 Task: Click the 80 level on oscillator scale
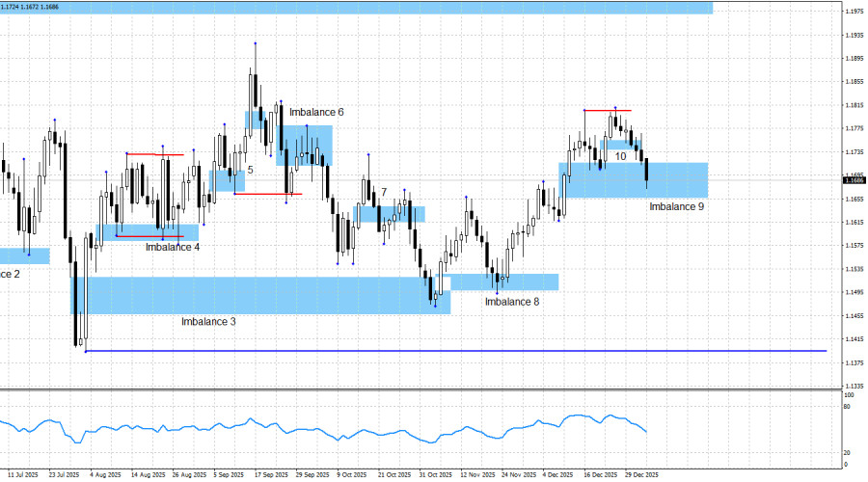(848, 408)
